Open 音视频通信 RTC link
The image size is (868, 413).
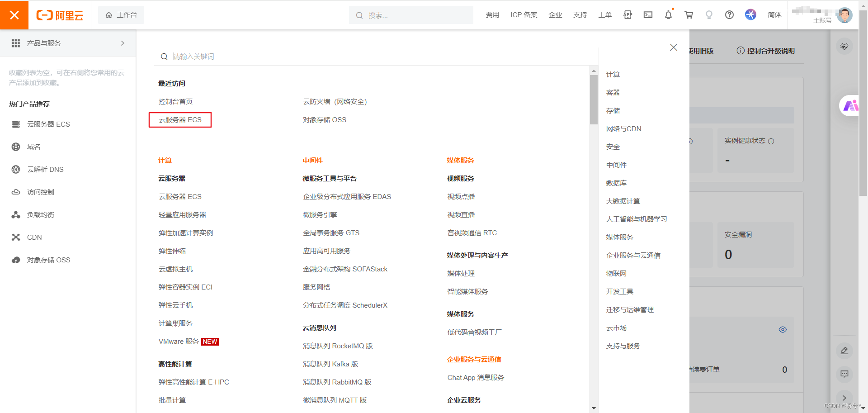click(x=472, y=233)
